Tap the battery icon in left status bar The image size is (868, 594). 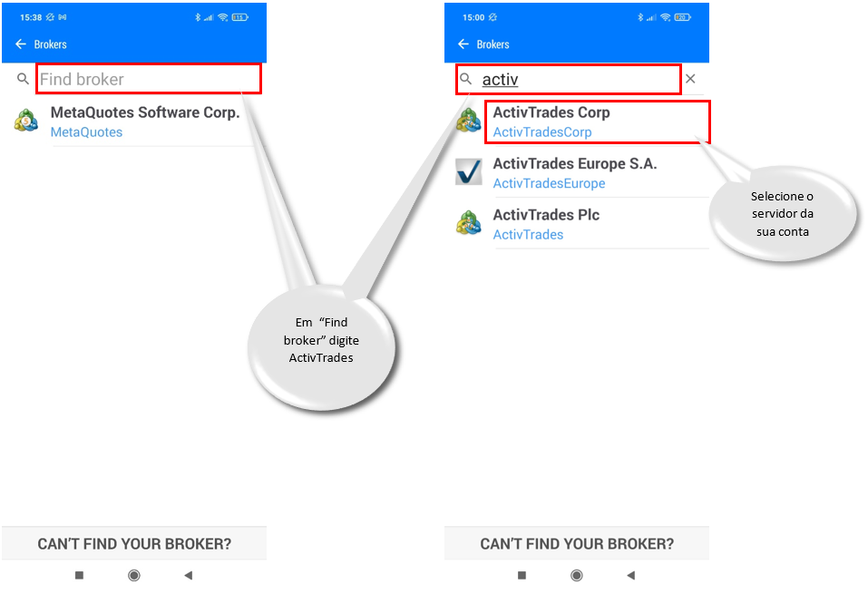click(x=240, y=17)
